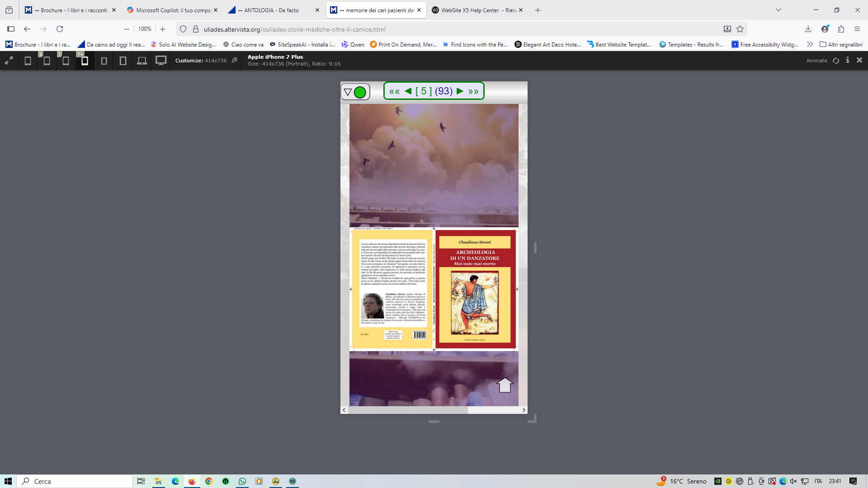868x488 pixels.
Task: Go to next page with the green arrow
Action: pyautogui.click(x=460, y=91)
